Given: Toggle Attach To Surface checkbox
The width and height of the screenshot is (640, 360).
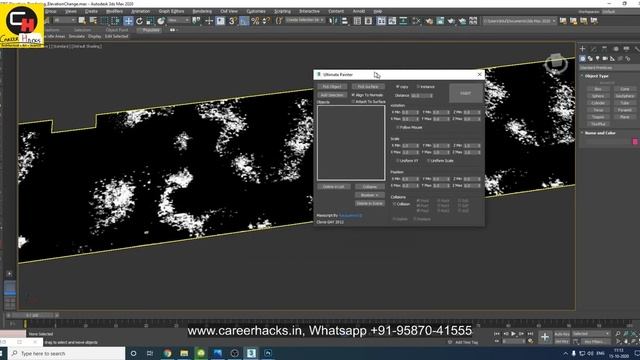Looking at the screenshot, I should click(x=369, y=102).
